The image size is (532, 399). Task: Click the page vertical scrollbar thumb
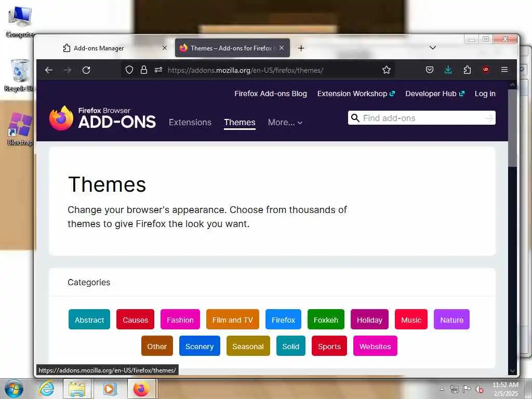[512, 128]
